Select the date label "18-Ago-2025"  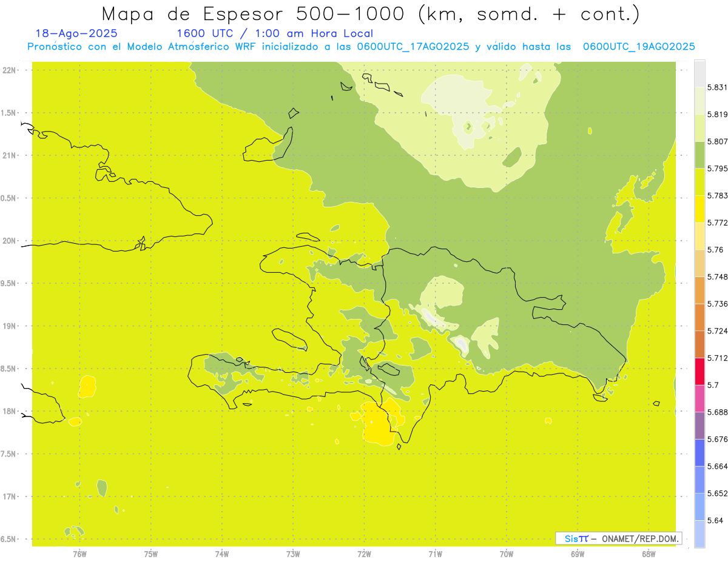[76, 33]
